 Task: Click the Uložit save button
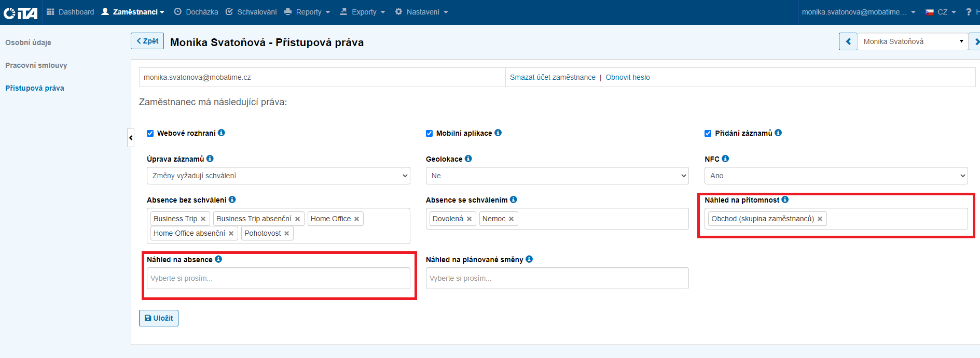click(x=159, y=318)
